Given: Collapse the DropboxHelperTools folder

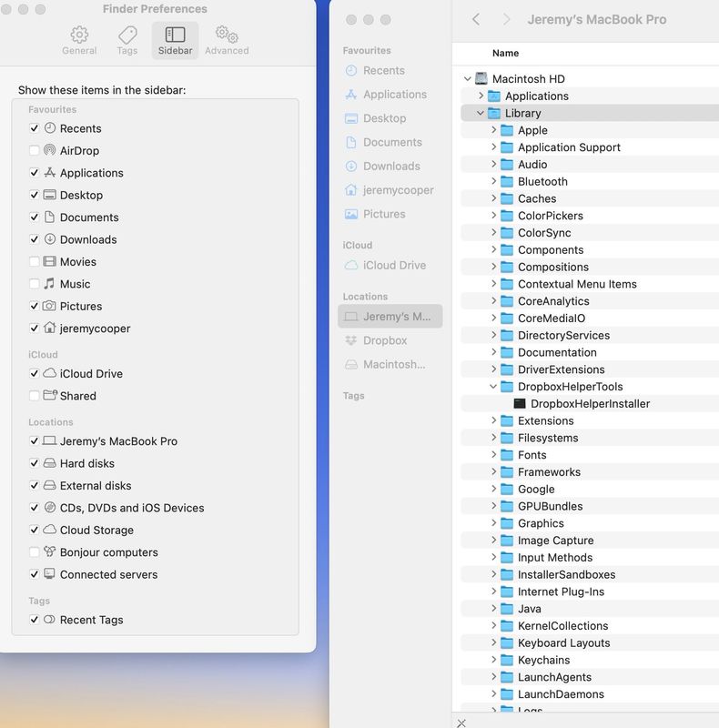Looking at the screenshot, I should (493, 387).
